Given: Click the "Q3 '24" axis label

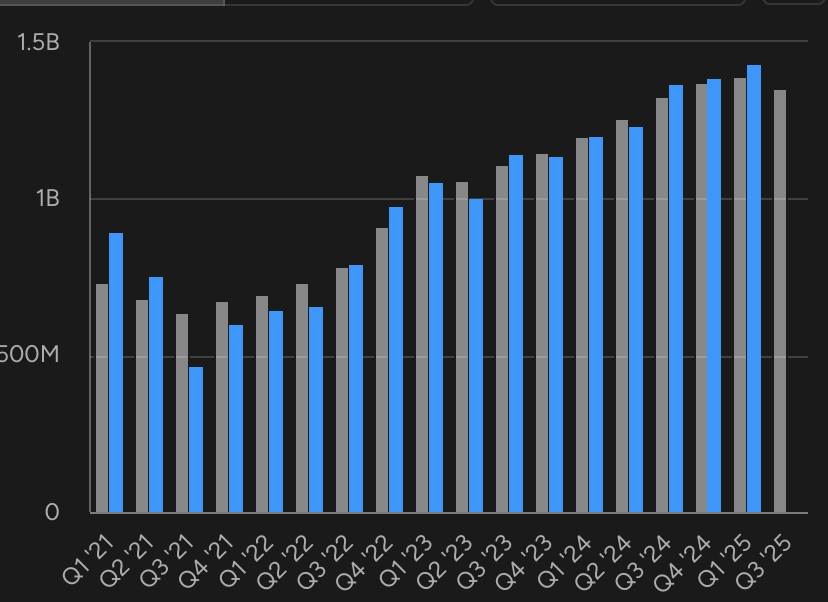Looking at the screenshot, I should (645, 562).
